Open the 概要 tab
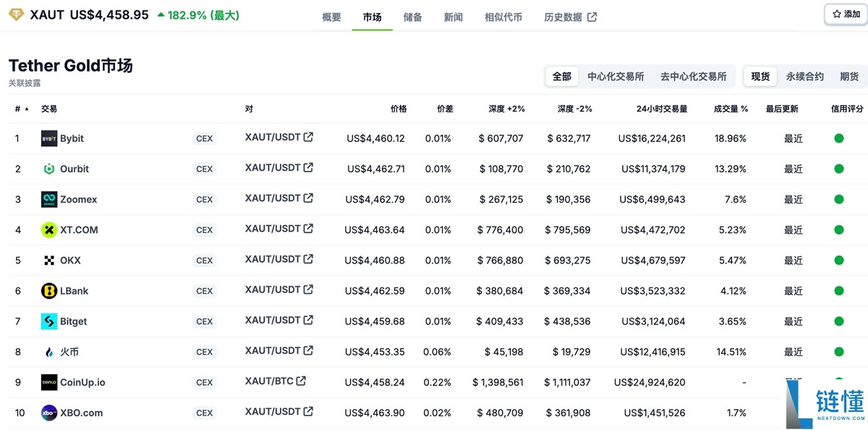This screenshot has width=868, height=430. pos(331,17)
